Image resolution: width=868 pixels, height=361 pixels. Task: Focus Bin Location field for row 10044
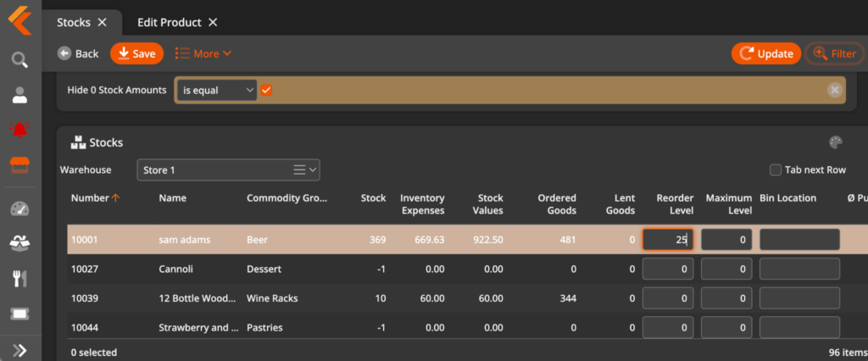799,327
